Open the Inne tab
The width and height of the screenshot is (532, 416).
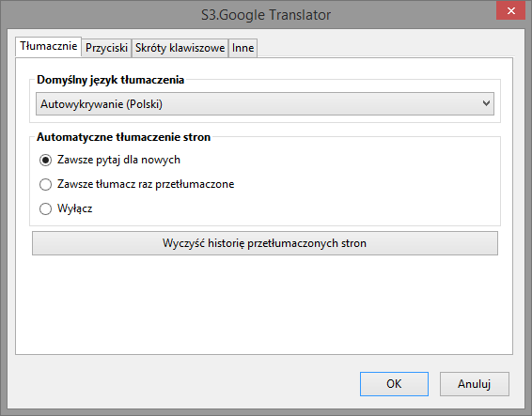[x=243, y=48]
